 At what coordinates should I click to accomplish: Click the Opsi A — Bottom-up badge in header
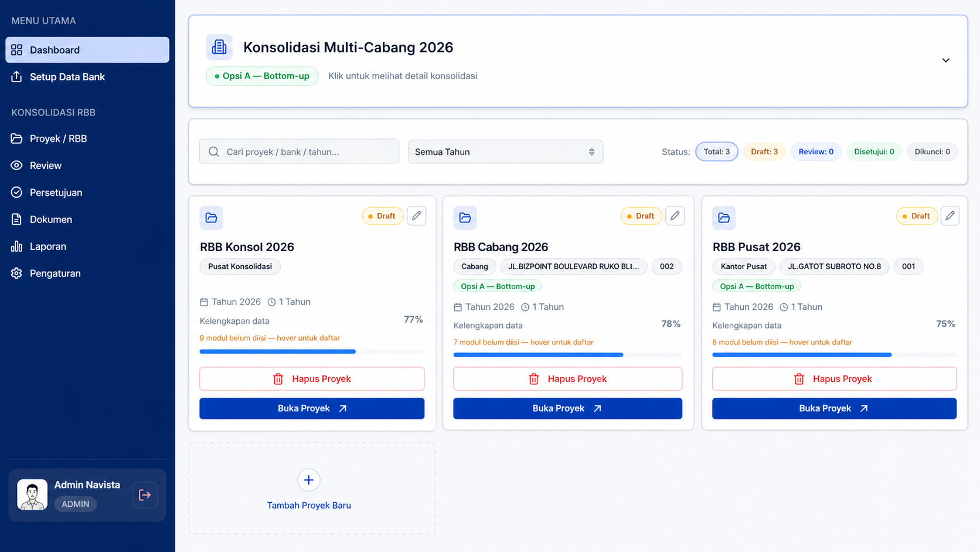click(262, 76)
